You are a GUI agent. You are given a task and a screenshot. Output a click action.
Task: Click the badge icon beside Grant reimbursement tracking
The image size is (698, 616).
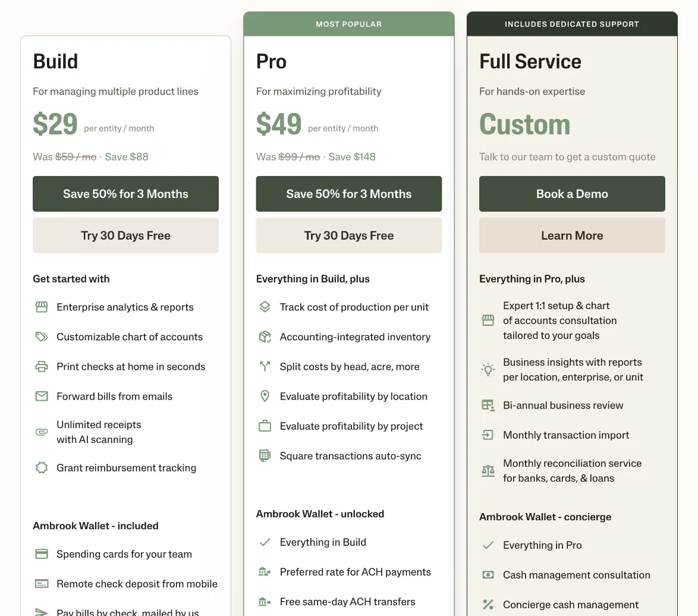point(42,468)
